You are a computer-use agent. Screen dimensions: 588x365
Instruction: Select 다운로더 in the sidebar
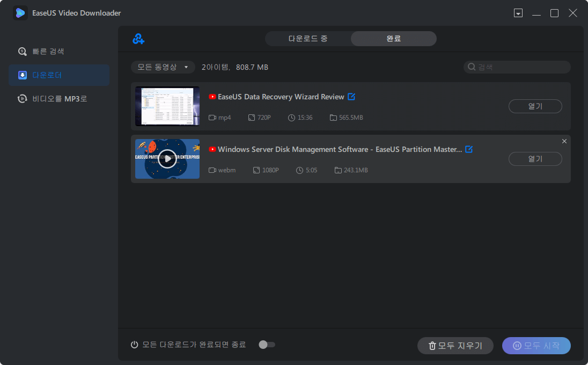coord(59,75)
